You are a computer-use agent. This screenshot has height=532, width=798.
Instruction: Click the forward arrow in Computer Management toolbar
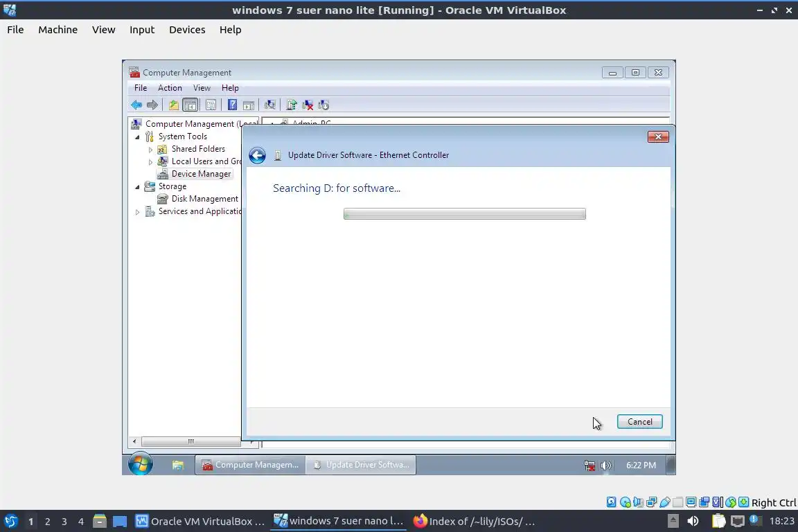tap(152, 105)
